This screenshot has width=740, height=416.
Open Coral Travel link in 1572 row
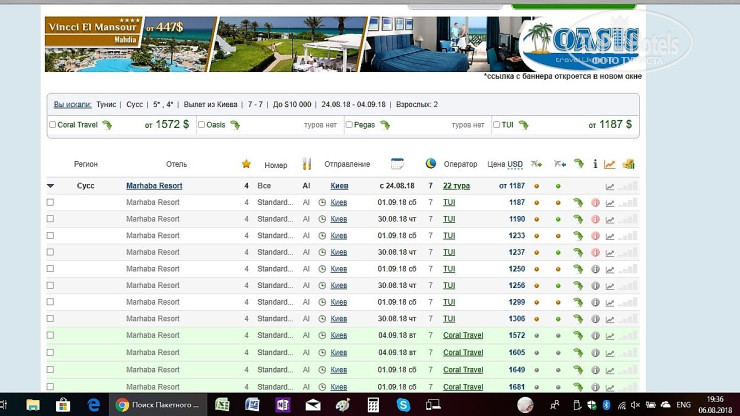pyautogui.click(x=463, y=335)
